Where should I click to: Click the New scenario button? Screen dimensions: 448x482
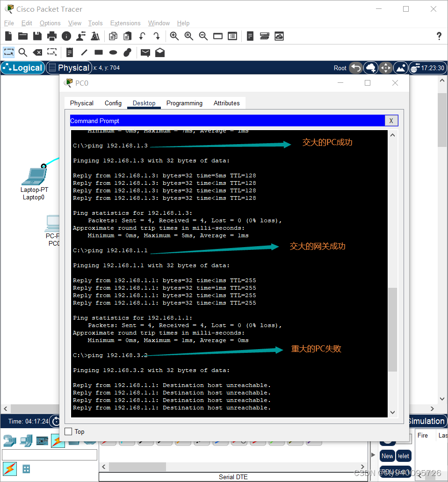point(387,456)
